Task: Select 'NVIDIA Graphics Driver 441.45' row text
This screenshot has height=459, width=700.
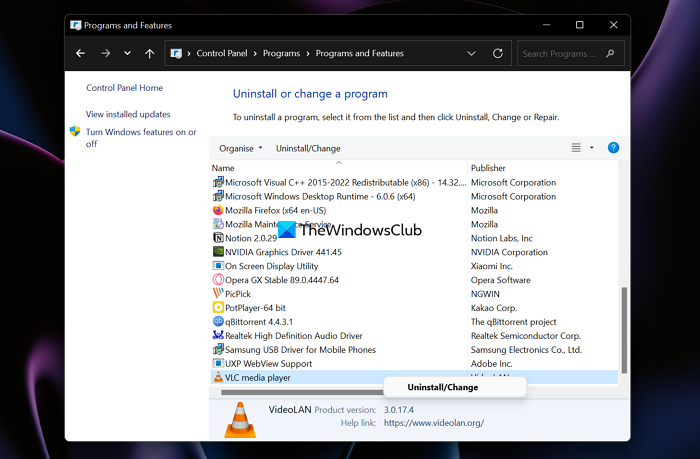Action: [283, 252]
